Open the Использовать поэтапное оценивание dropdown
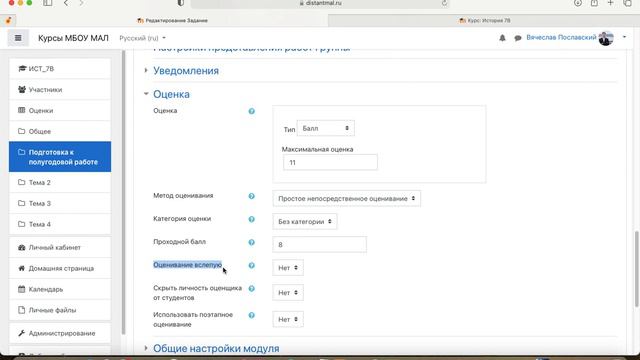 pyautogui.click(x=288, y=319)
